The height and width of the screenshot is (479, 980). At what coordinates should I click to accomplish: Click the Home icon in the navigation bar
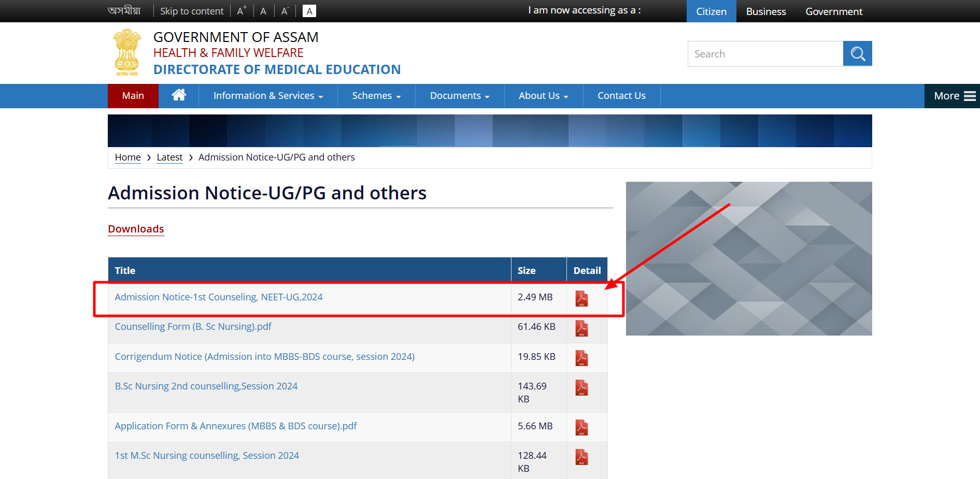[x=179, y=95]
